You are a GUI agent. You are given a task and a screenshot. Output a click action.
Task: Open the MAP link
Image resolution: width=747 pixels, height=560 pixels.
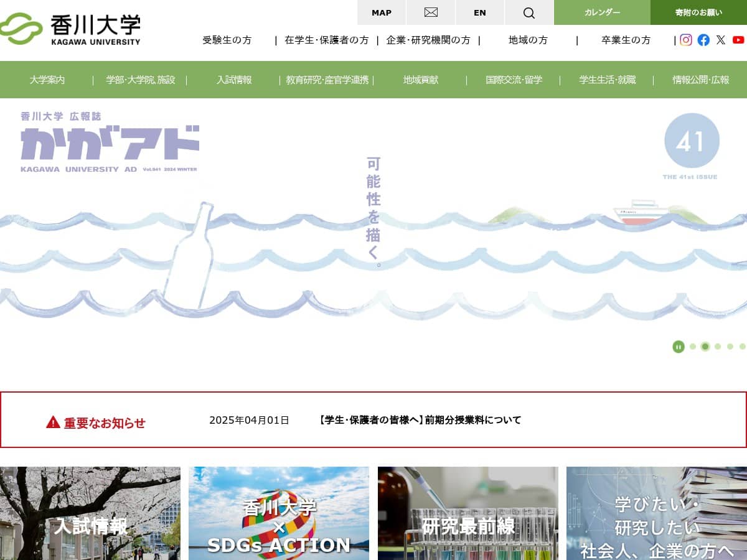pos(382,12)
